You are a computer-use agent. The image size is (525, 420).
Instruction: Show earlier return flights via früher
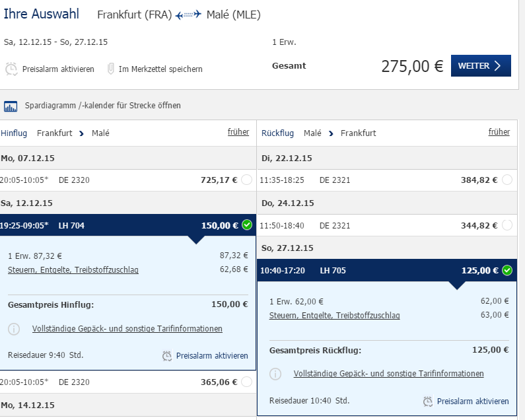point(499,132)
